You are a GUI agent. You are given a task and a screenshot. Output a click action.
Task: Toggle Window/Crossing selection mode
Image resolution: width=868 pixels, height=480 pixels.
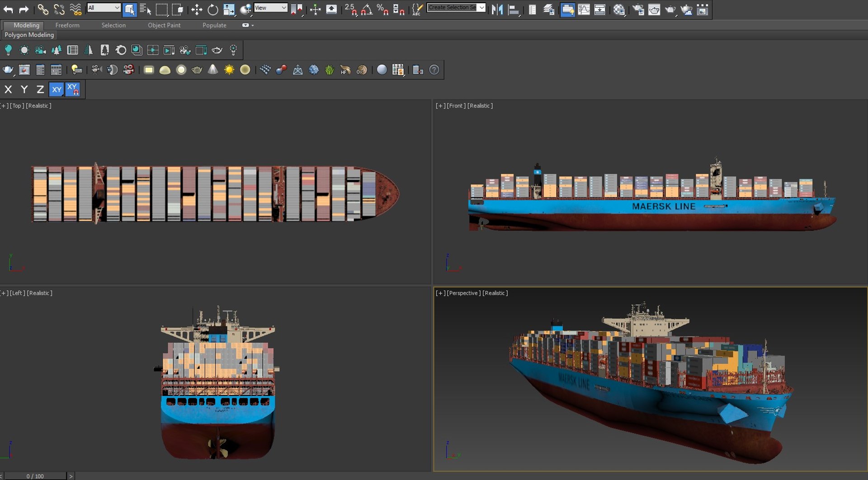(178, 9)
